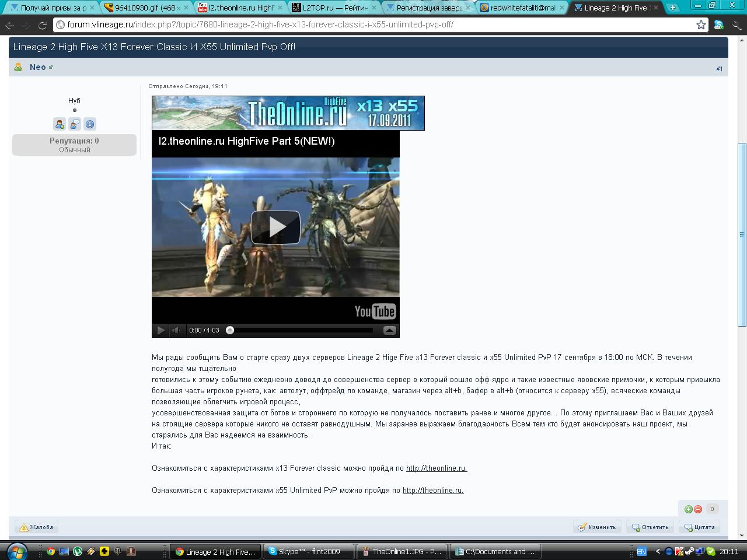Mute the video with the speaker icon
747x560 pixels.
pos(176,330)
